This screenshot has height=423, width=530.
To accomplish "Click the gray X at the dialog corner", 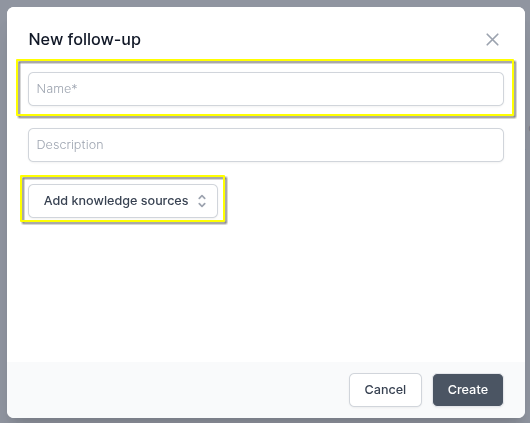I will pyautogui.click(x=492, y=40).
